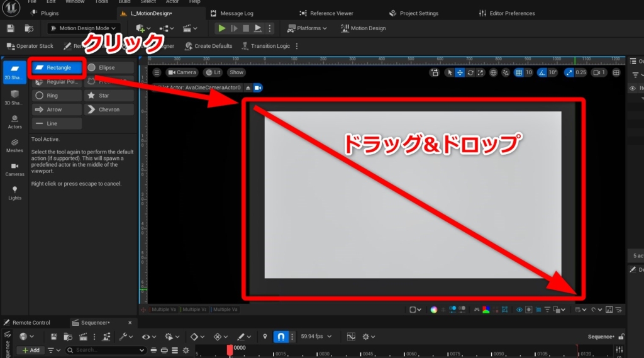Choose the Line shape tool
The image size is (644, 358).
(57, 123)
